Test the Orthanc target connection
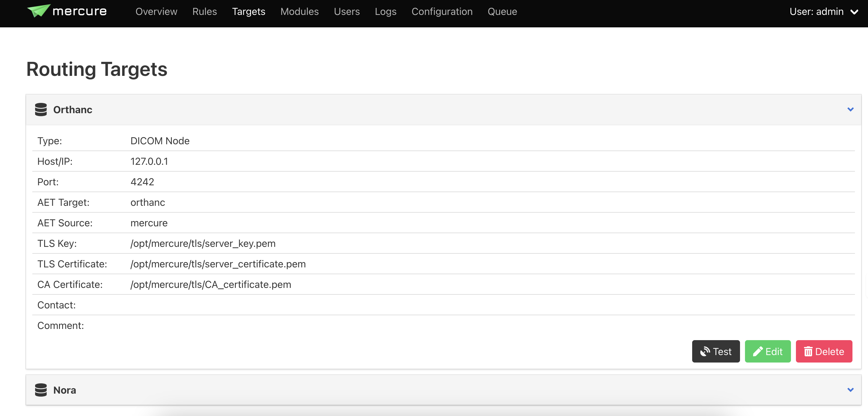Screen dimensions: 868x416 click(716, 351)
